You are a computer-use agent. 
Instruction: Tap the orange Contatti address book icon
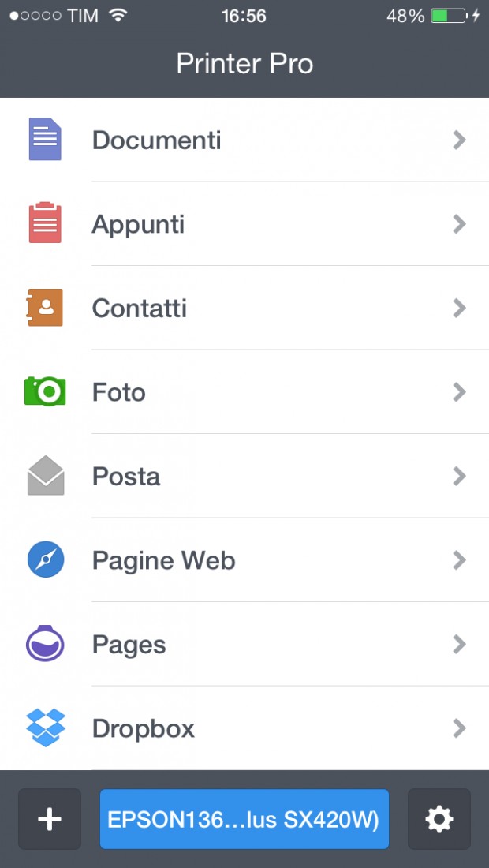pos(44,307)
